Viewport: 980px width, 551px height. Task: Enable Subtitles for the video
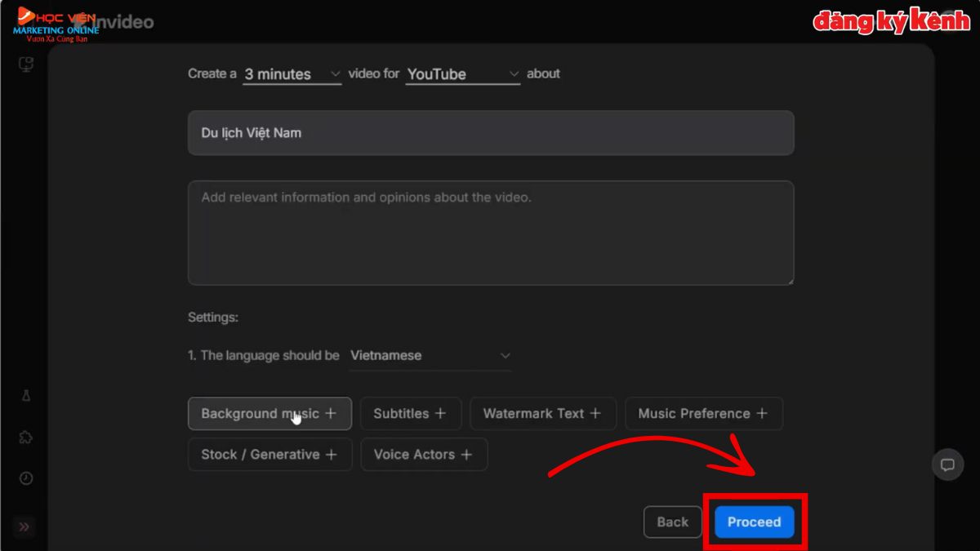pyautogui.click(x=411, y=413)
